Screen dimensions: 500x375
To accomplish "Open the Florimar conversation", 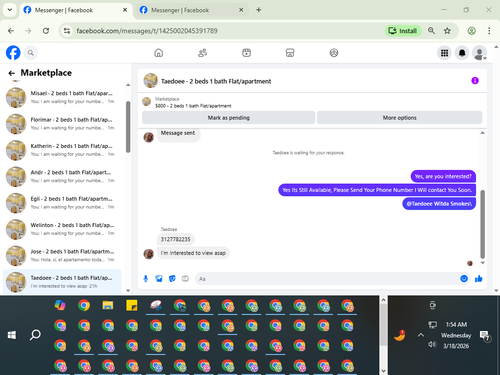I will click(x=62, y=124).
